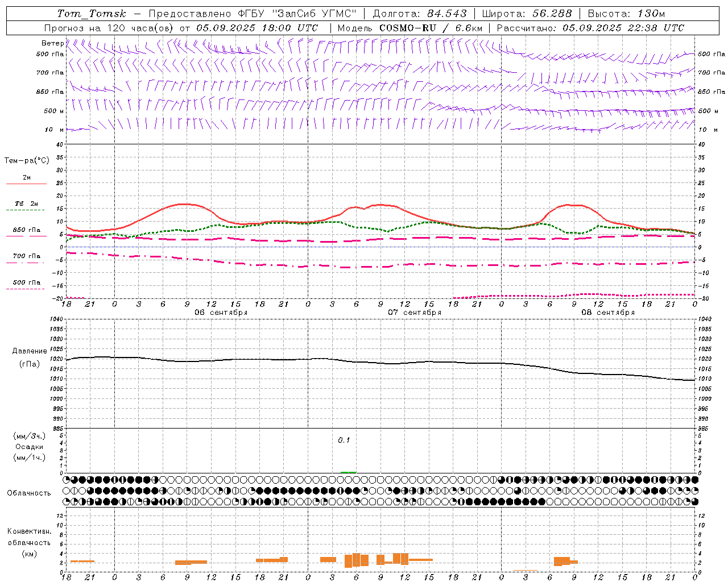
Task: Click the "06 сентября" date label
Action: pyautogui.click(x=221, y=312)
